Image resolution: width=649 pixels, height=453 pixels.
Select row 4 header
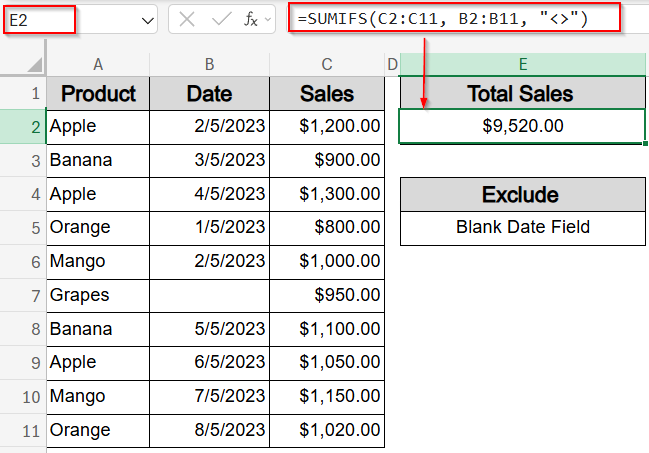(23, 194)
